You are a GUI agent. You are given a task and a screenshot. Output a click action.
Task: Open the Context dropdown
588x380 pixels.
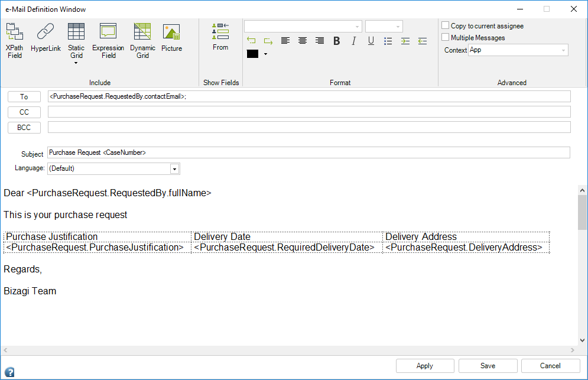[518, 50]
